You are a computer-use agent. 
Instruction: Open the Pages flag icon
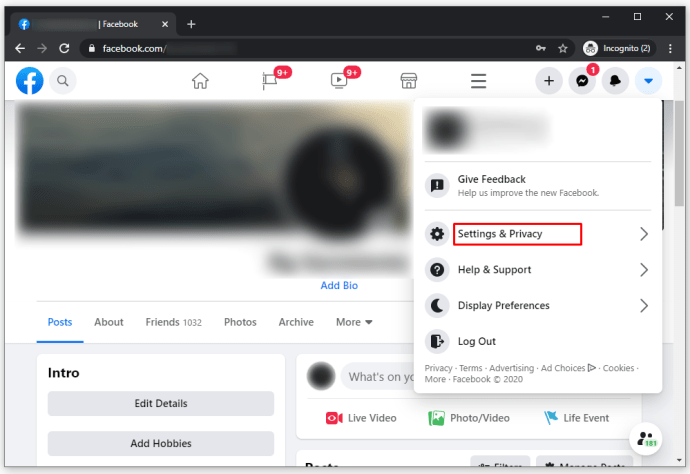[x=270, y=81]
